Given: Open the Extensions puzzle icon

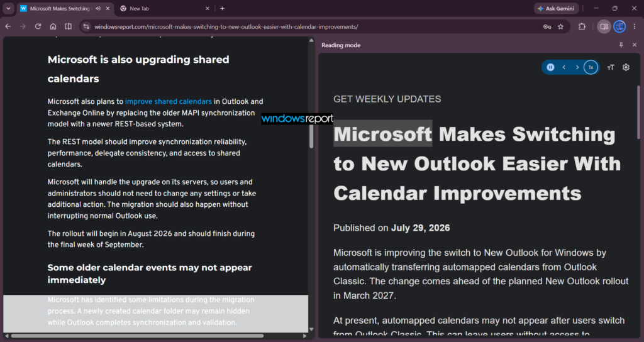Looking at the screenshot, I should (582, 26).
